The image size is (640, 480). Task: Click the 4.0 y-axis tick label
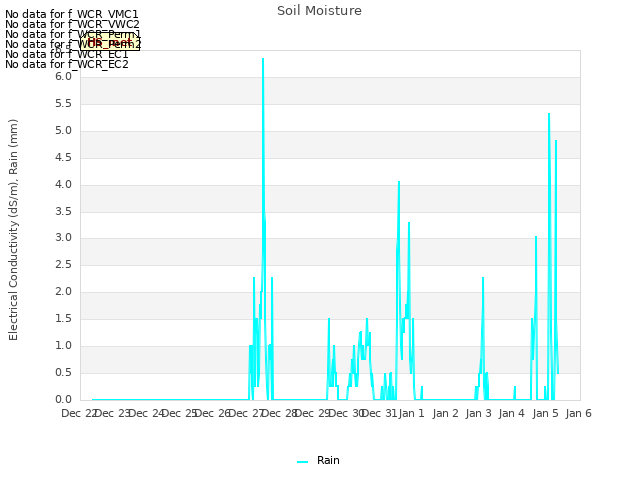point(63,184)
